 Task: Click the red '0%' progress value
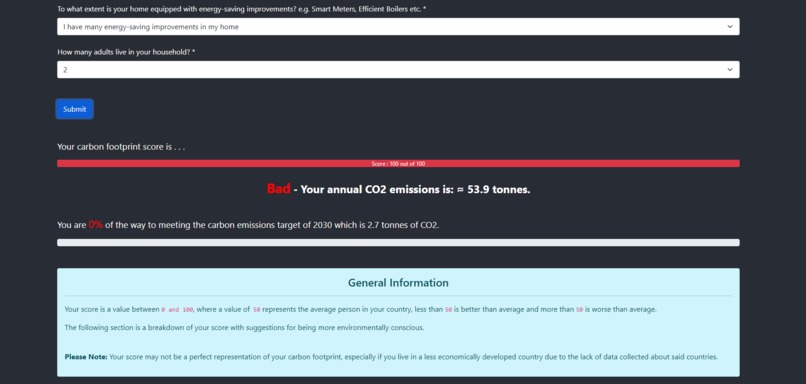96,225
